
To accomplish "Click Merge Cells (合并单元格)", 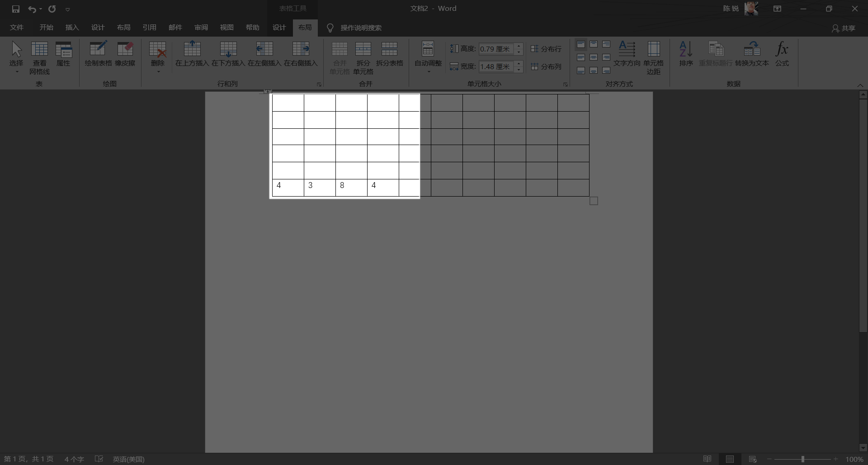I will point(340,57).
